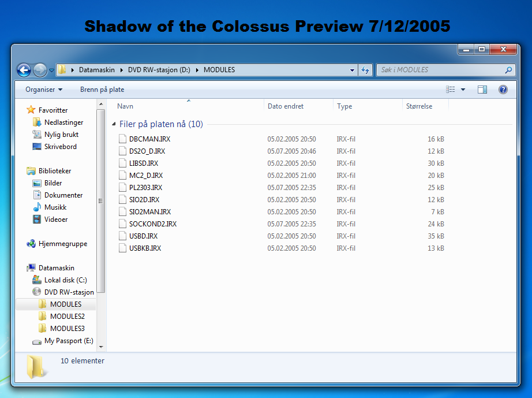Select DVD RW-stasjon in the sidebar tree
Screen dimensions: 532x398
pos(69,292)
